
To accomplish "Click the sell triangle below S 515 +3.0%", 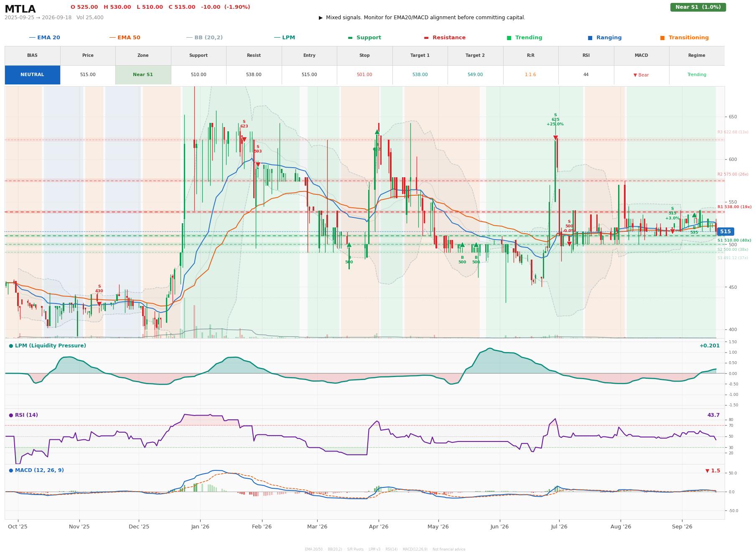I will [x=672, y=231].
